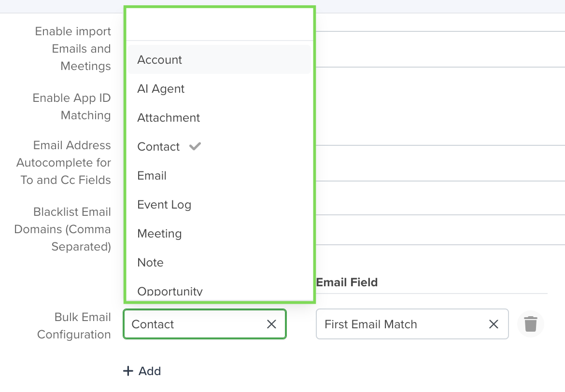Select Account from the dropdown list
This screenshot has height=392, width=565.
tap(219, 60)
